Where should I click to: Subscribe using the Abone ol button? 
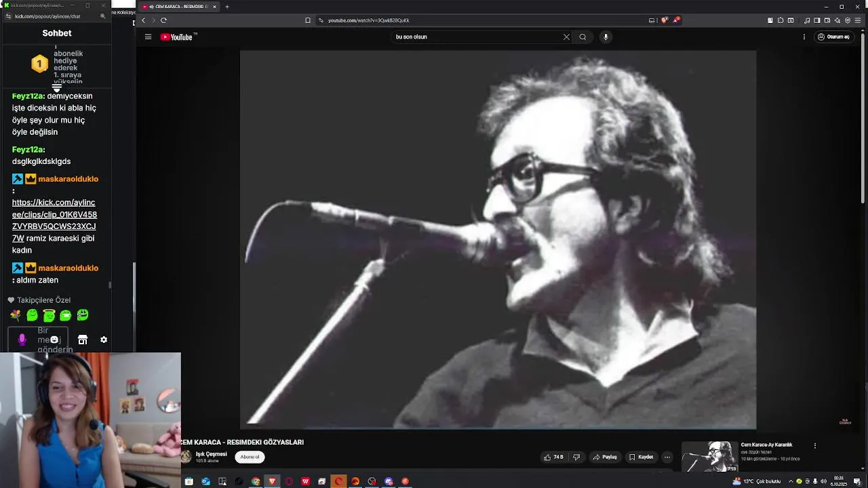coord(250,457)
